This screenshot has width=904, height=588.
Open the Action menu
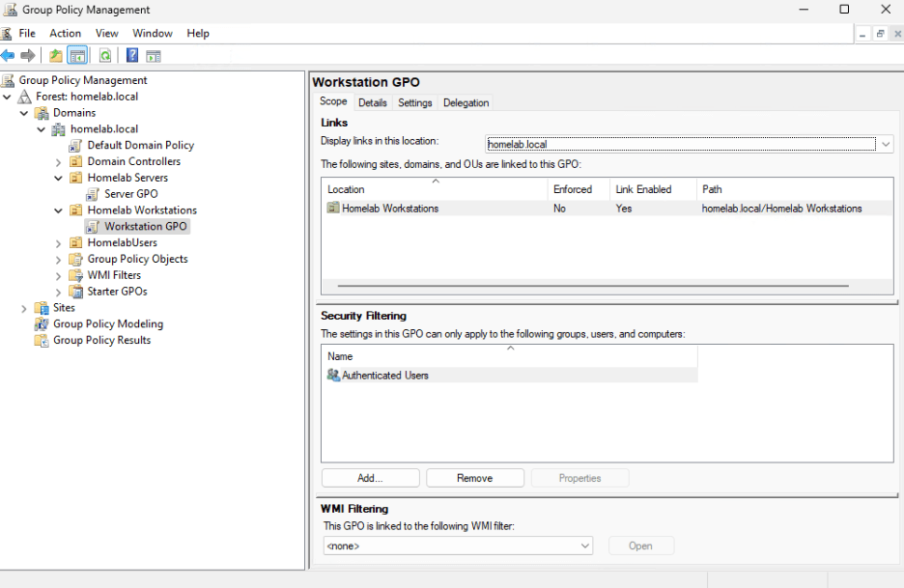(x=65, y=33)
